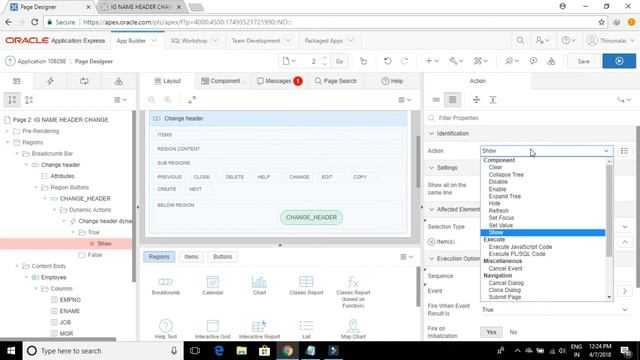Open the App Builder menu arrow
This screenshot has height=360, width=640.
(x=154, y=41)
